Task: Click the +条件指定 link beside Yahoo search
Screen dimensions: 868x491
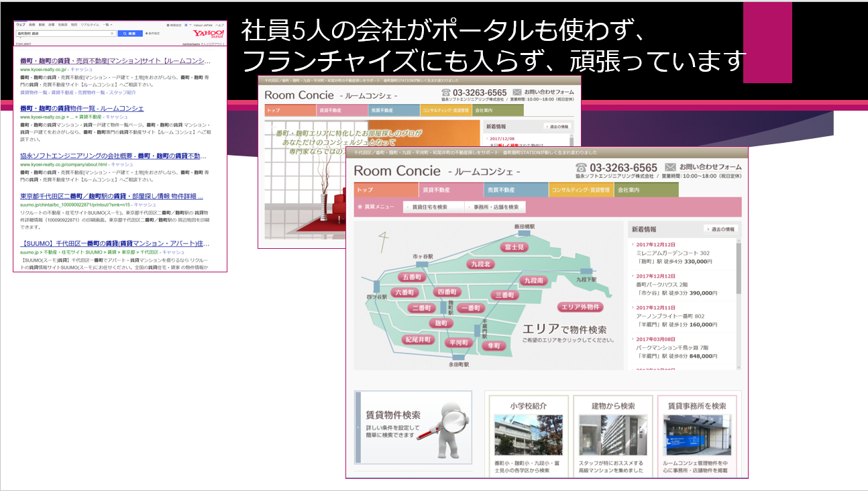Action: click(152, 33)
